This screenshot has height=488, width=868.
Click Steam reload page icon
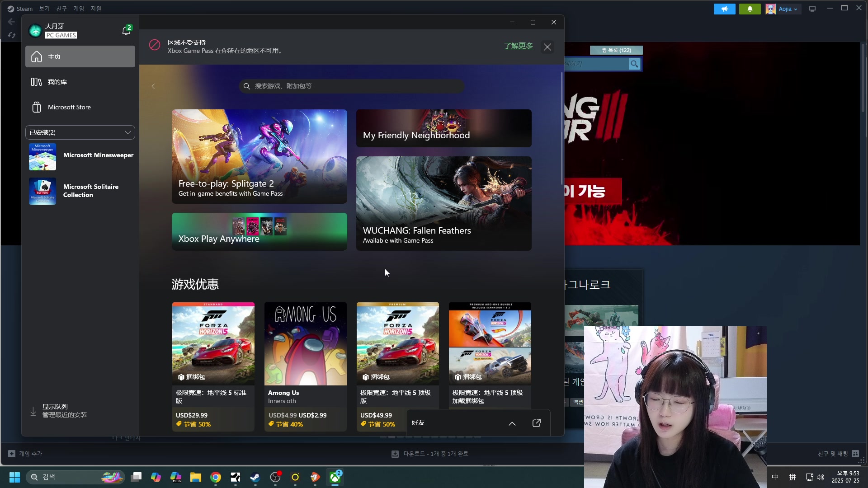point(11,35)
